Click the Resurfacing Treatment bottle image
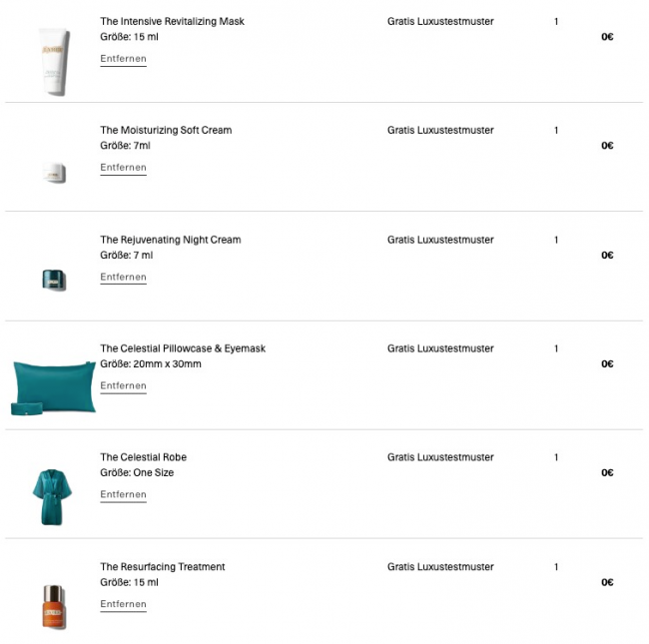Viewport: 649px width, 644px height. (54, 604)
